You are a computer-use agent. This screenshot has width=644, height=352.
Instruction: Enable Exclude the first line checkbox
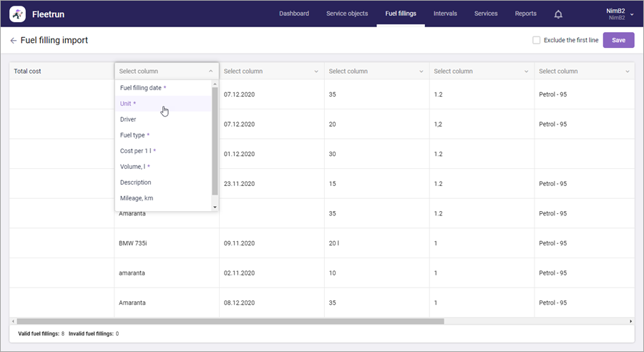[536, 41]
